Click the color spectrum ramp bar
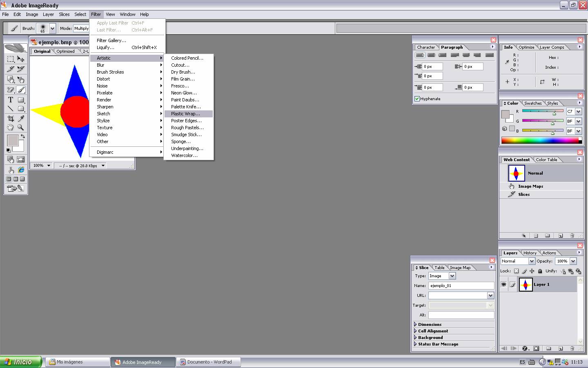Screen dimensions: 588x368 tap(541, 140)
